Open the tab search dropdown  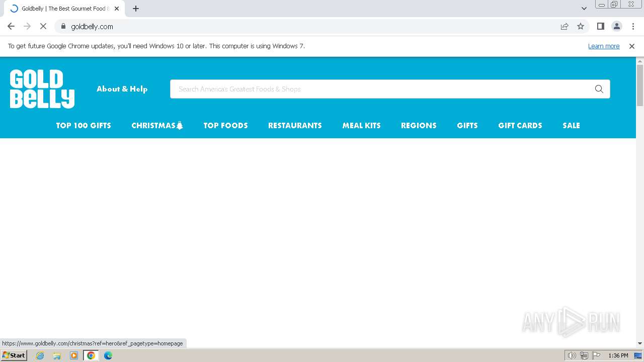pos(584,9)
